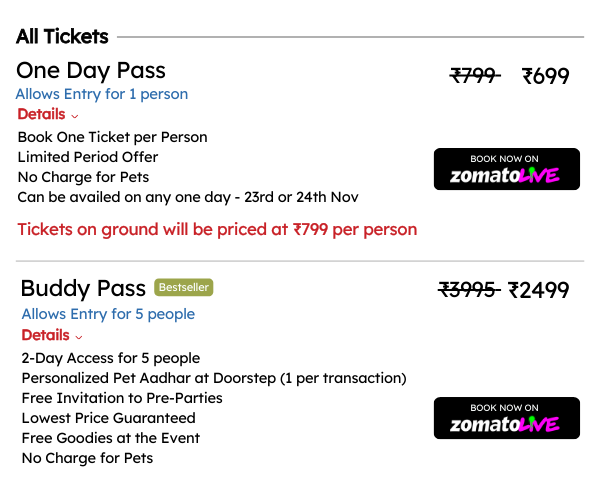
Task: Click 'Allows Entry for 5 people' text
Action: (108, 314)
